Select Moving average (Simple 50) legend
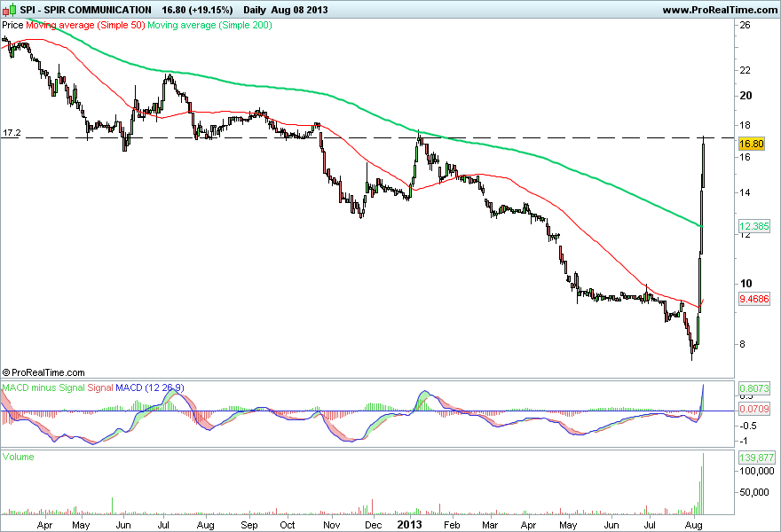Image resolution: width=781 pixels, height=532 pixels. [85, 25]
